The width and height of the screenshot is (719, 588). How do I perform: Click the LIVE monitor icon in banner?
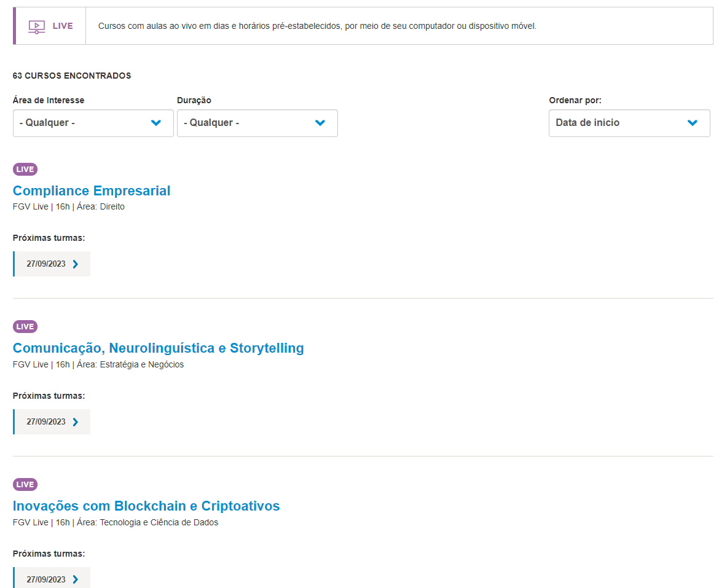coord(37,26)
